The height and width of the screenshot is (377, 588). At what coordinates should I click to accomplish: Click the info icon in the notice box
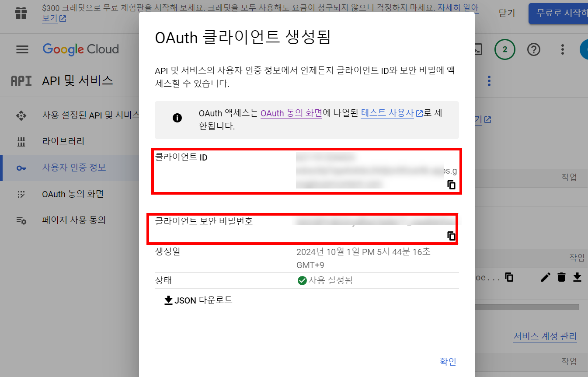point(177,118)
